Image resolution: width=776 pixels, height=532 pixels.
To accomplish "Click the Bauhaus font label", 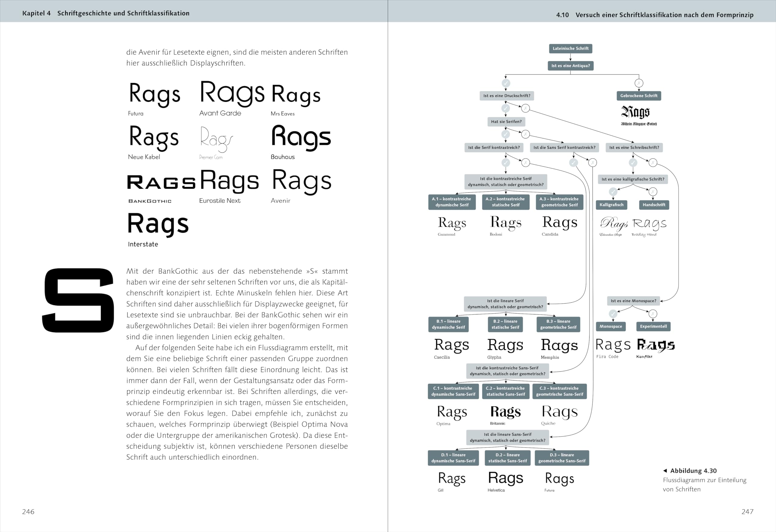I will [283, 157].
